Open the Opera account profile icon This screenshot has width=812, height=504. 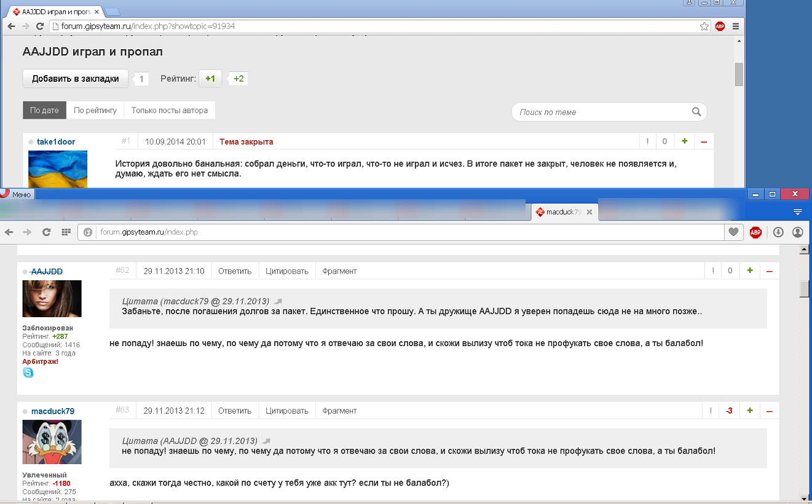pos(798,232)
